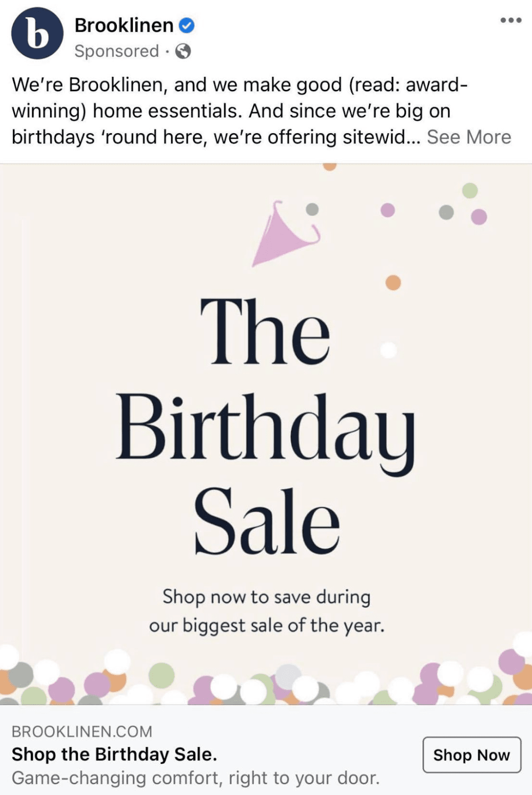This screenshot has height=795, width=532.
Task: Open the BROOKLINEN.COM domain link
Action: click(x=82, y=732)
